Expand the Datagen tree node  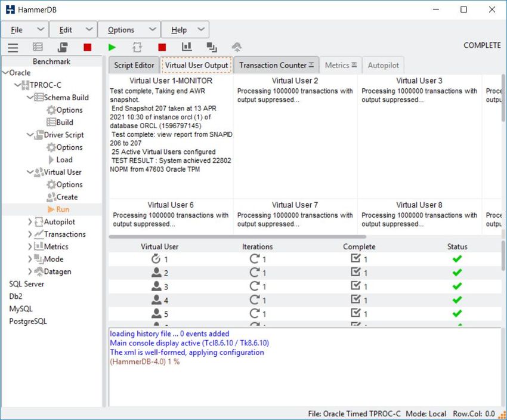pos(30,271)
